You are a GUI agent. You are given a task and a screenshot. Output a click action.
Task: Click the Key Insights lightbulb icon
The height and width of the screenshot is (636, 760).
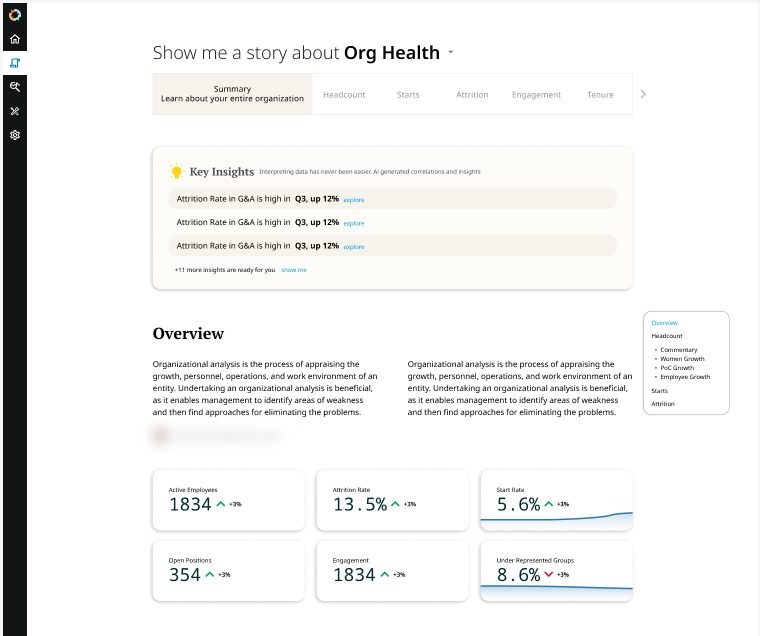[176, 171]
